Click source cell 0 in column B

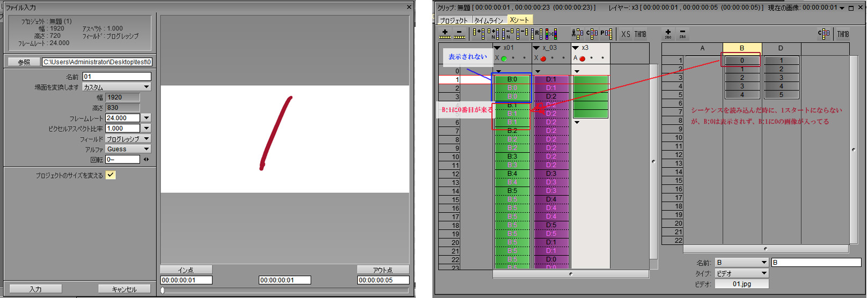coord(742,61)
